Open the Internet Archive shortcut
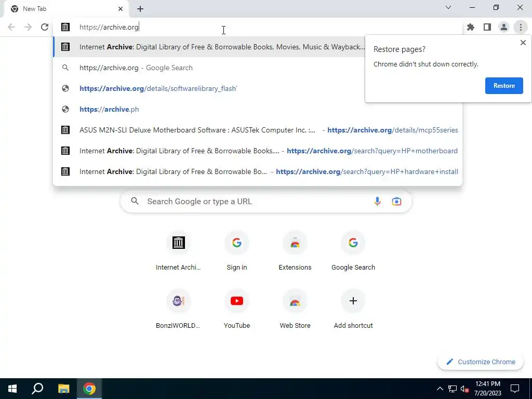Screen dimensions: 532x399 pyautogui.click(x=179, y=252)
